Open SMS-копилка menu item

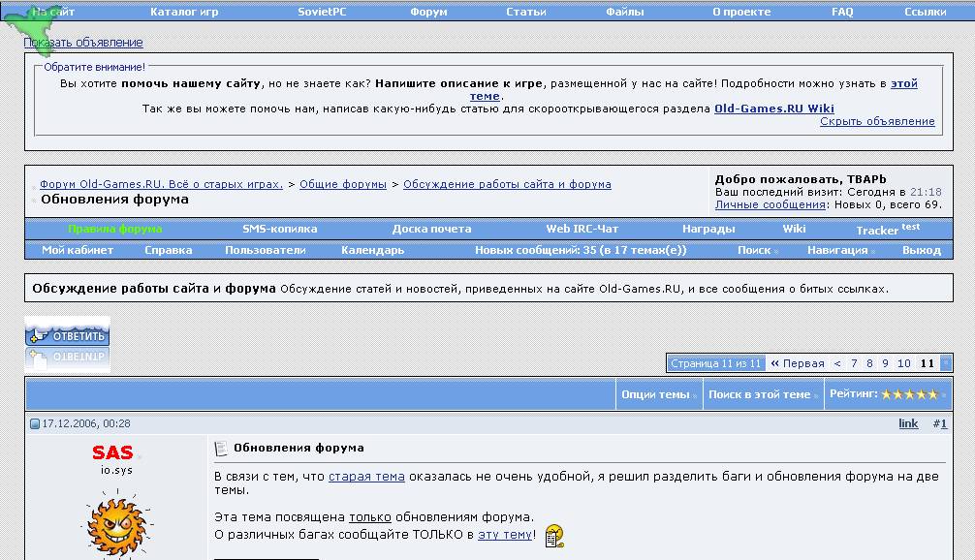(x=280, y=229)
